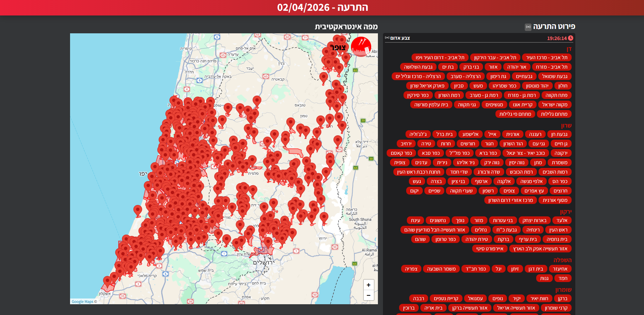The height and width of the screenshot is (315, 644).
Task: Click the פתח תקווה alert tag
Action: coord(556,95)
